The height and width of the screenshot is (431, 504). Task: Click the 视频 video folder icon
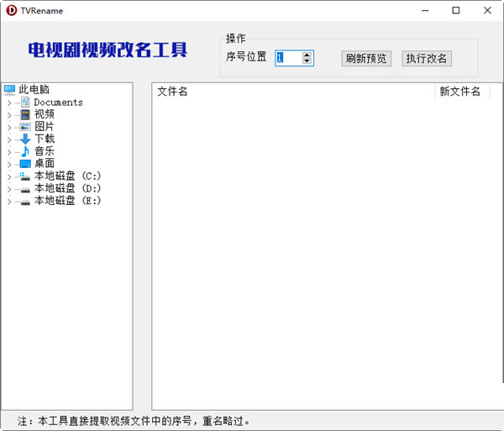(25, 114)
